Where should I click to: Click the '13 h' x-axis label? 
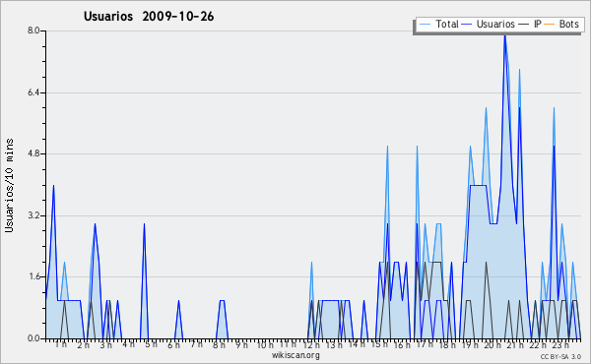pos(334,344)
